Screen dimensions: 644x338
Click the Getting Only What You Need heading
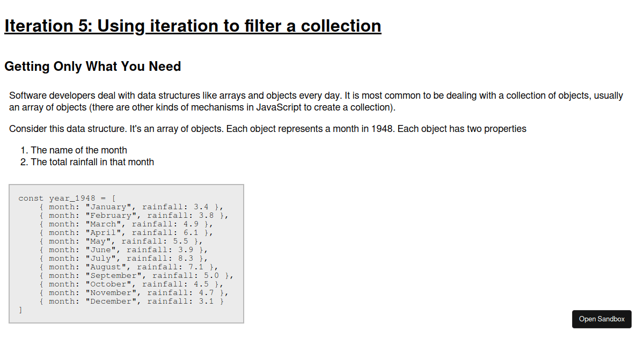(x=92, y=67)
